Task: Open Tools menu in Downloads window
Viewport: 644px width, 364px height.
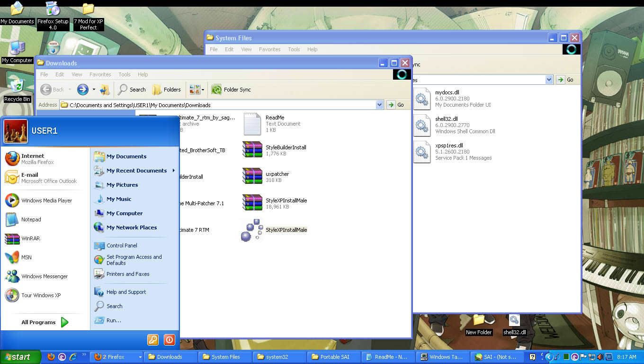Action: 125,74
